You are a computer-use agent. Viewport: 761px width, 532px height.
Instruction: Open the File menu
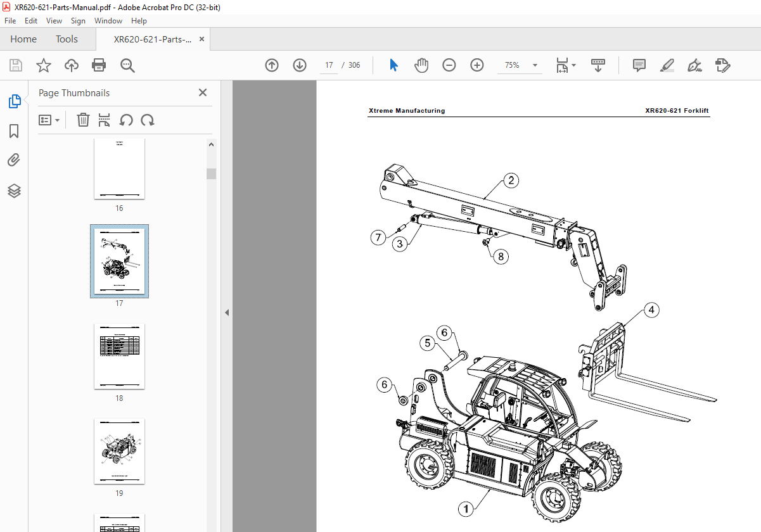coord(10,21)
